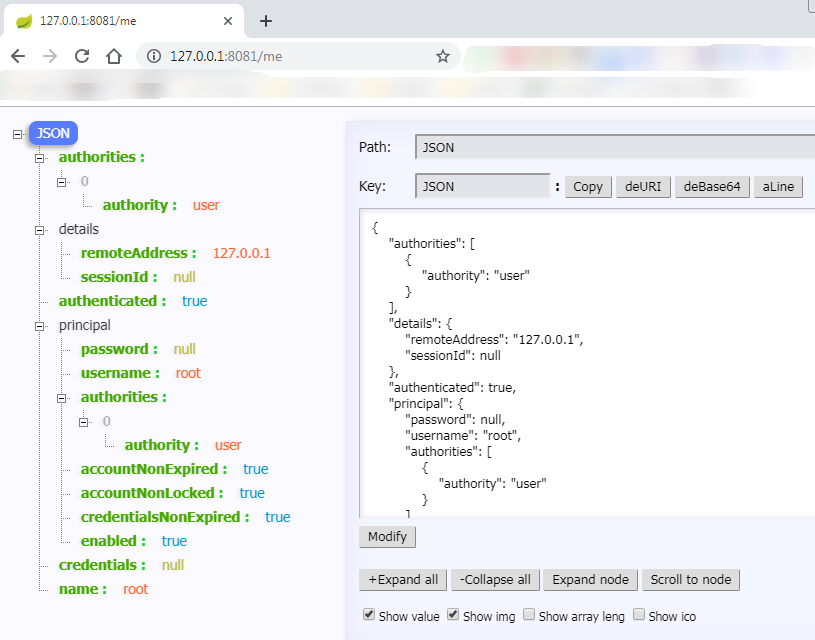Click the browser back navigation icon
The image size is (815, 640).
click(x=18, y=57)
